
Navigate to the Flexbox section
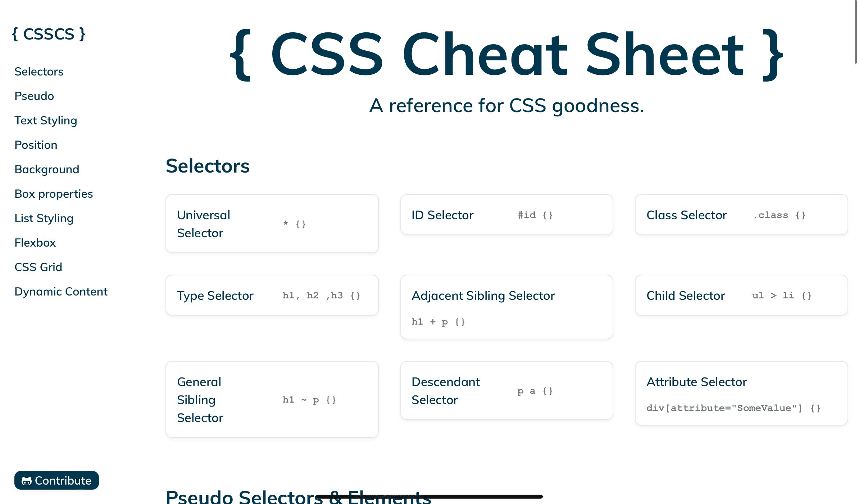(34, 242)
